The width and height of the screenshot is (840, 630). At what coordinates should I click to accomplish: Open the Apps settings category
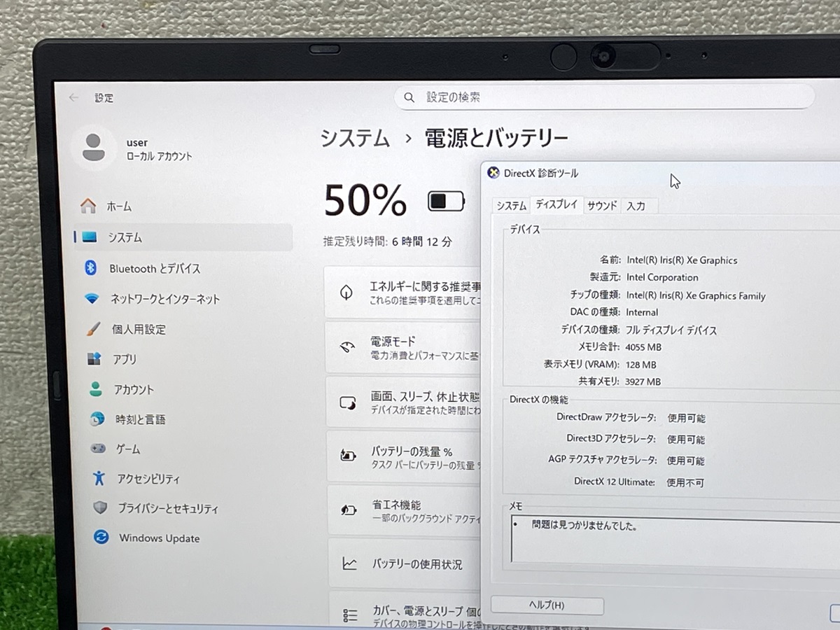[x=125, y=359]
